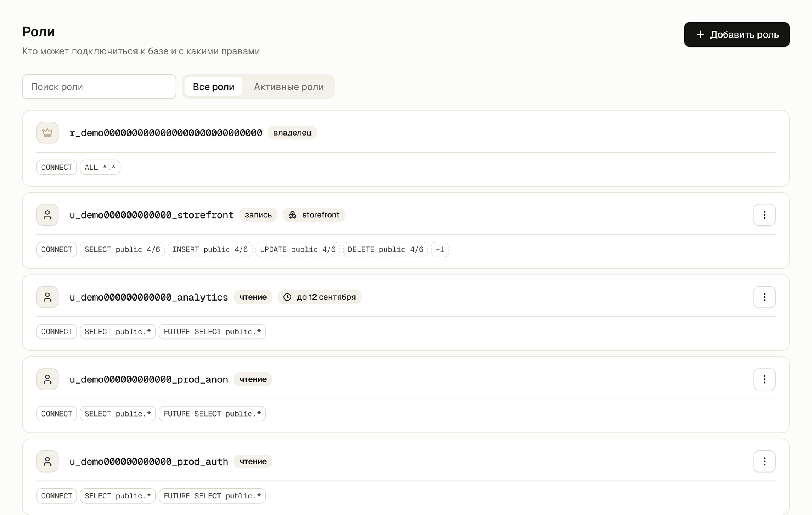Click the UPDATE public 4/6 chip

click(x=298, y=249)
